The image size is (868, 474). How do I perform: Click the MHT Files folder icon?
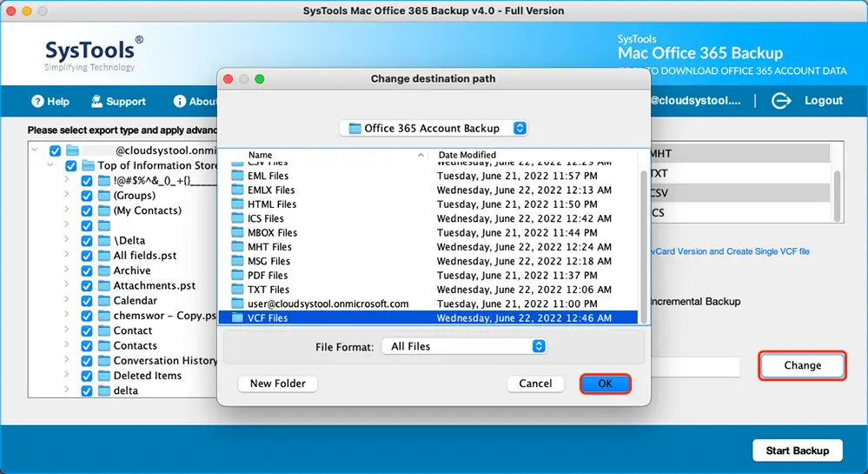point(237,247)
